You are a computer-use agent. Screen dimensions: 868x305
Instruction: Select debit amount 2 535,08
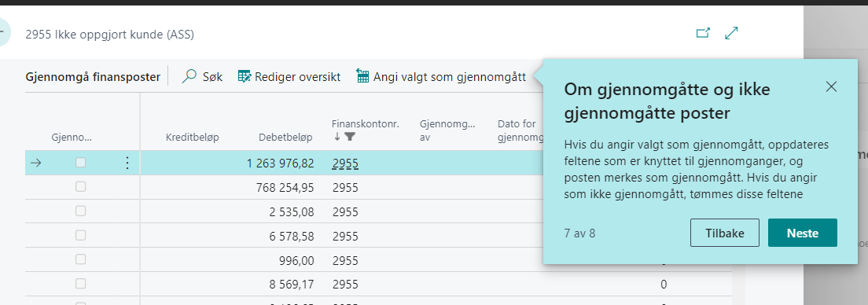tap(292, 212)
